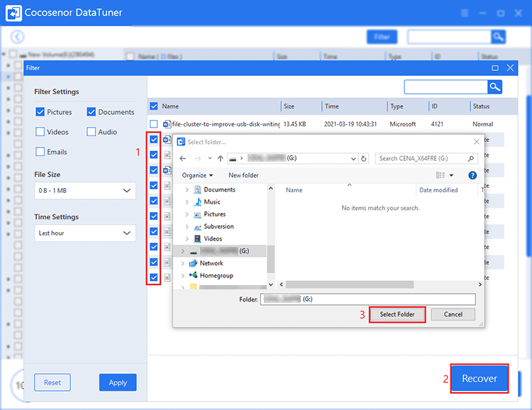Image resolution: width=532 pixels, height=410 pixels.
Task: Click the Select Folder button
Action: pyautogui.click(x=397, y=315)
